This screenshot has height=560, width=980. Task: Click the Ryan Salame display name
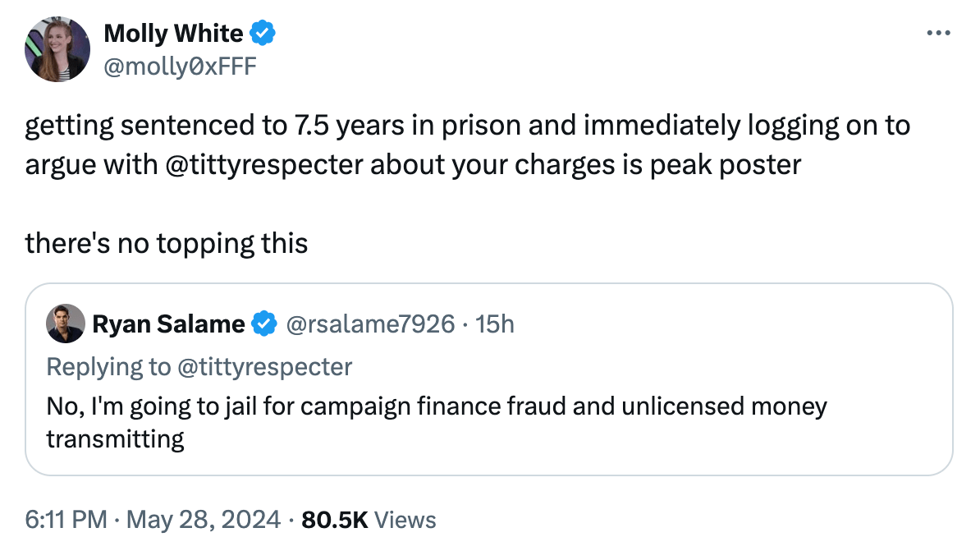coord(168,324)
